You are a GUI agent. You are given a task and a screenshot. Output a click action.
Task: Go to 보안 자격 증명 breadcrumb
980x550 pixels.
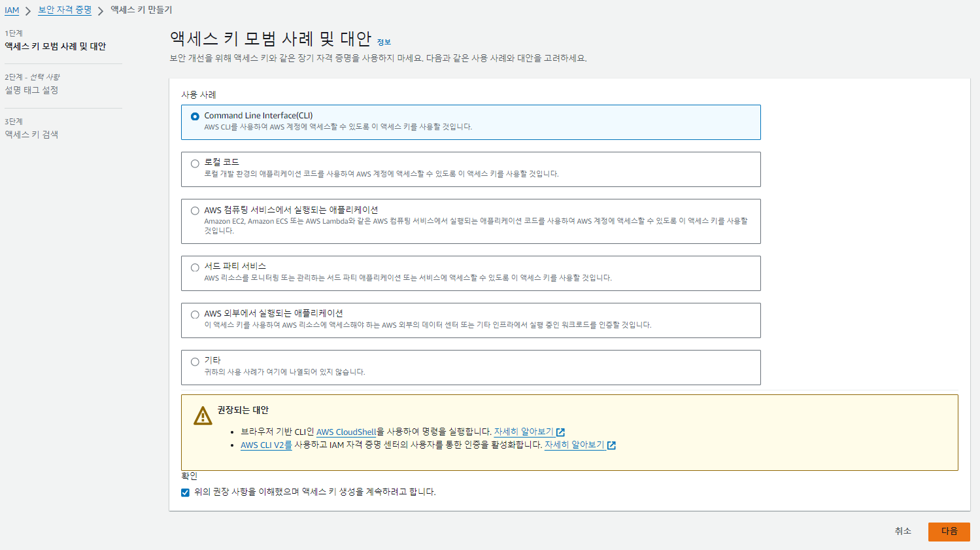point(65,10)
